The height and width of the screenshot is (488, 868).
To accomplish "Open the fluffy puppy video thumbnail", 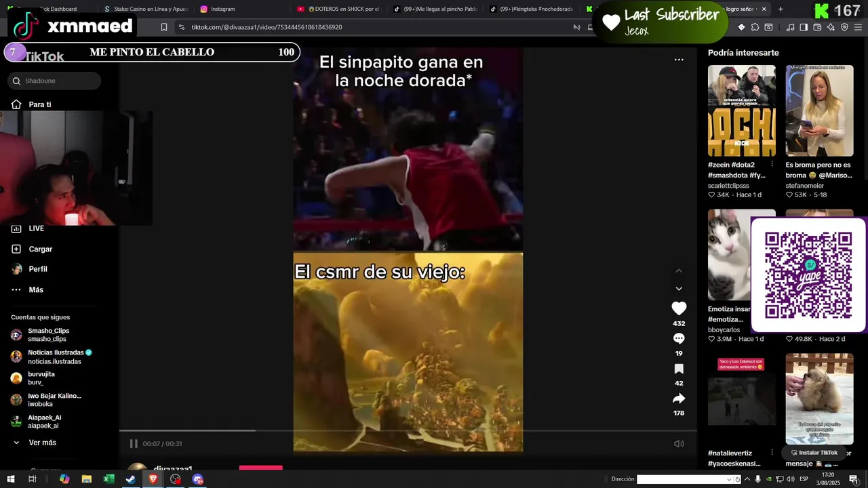I will point(820,399).
